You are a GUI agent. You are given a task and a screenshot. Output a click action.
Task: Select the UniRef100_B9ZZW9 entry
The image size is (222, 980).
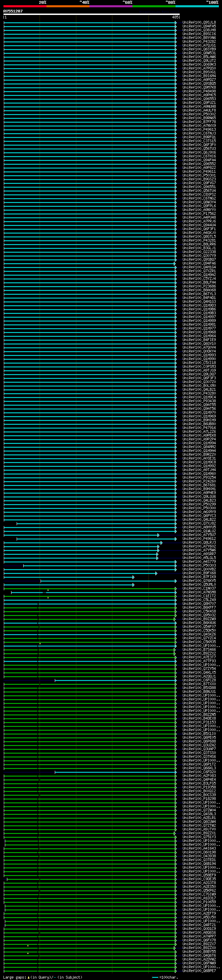click(x=199, y=619)
